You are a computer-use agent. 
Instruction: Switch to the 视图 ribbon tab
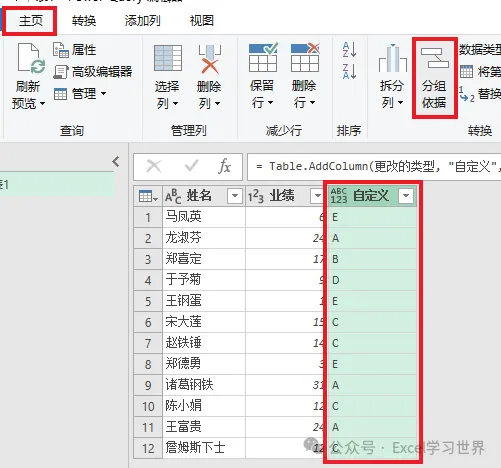click(202, 21)
